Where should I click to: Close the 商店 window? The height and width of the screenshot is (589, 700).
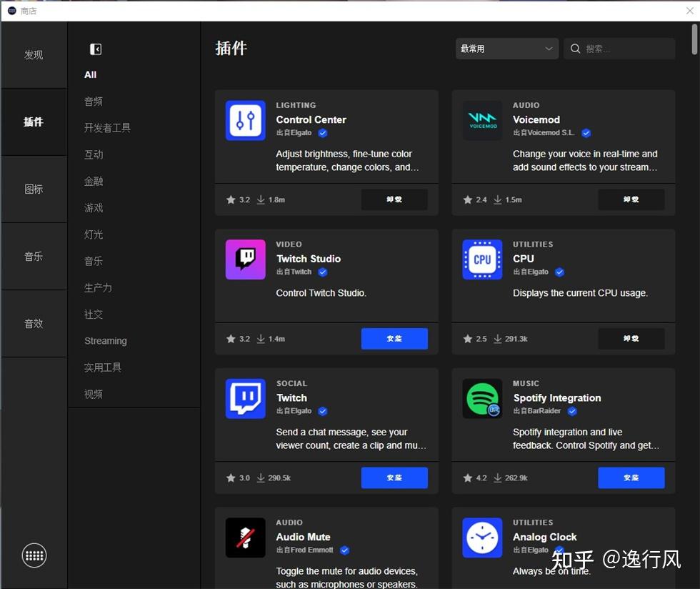690,10
